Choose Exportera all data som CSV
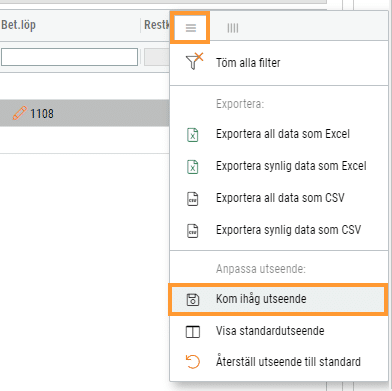The width and height of the screenshot is (392, 391). [x=279, y=198]
